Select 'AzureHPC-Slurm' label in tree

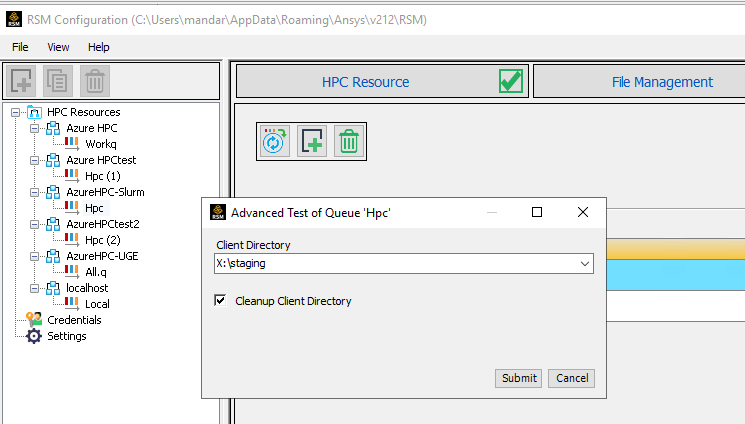105,192
